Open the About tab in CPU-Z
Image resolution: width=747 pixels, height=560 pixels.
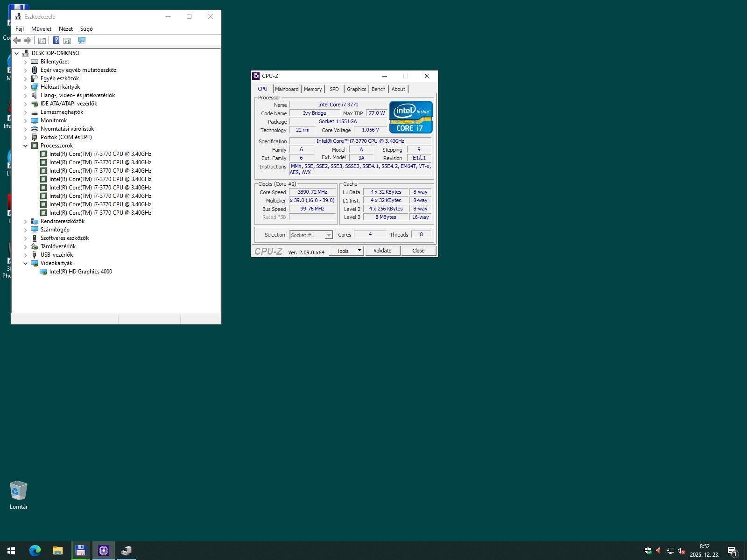398,89
